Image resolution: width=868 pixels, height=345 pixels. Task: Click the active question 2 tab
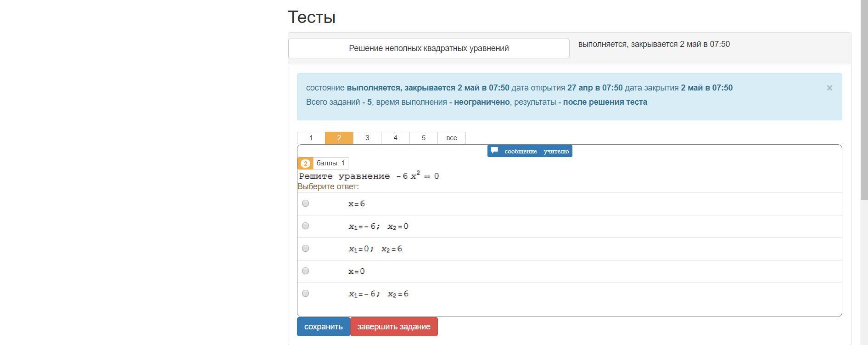coord(339,138)
